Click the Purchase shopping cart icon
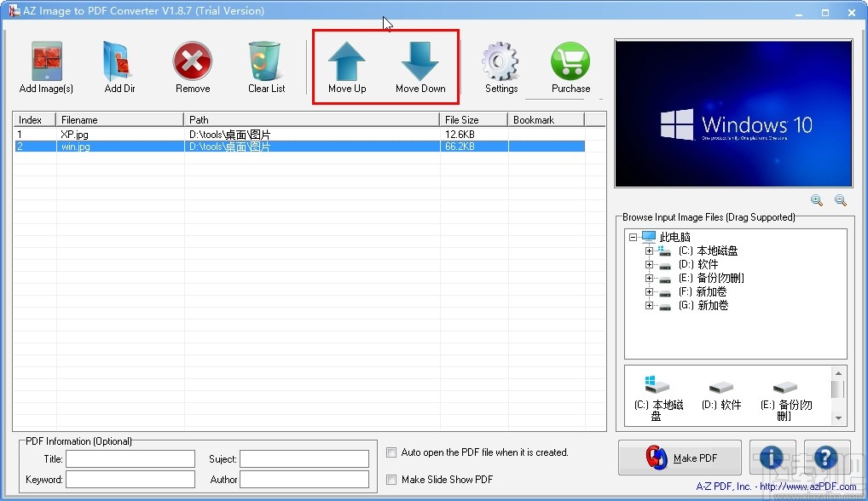The width and height of the screenshot is (868, 501). pos(570,60)
